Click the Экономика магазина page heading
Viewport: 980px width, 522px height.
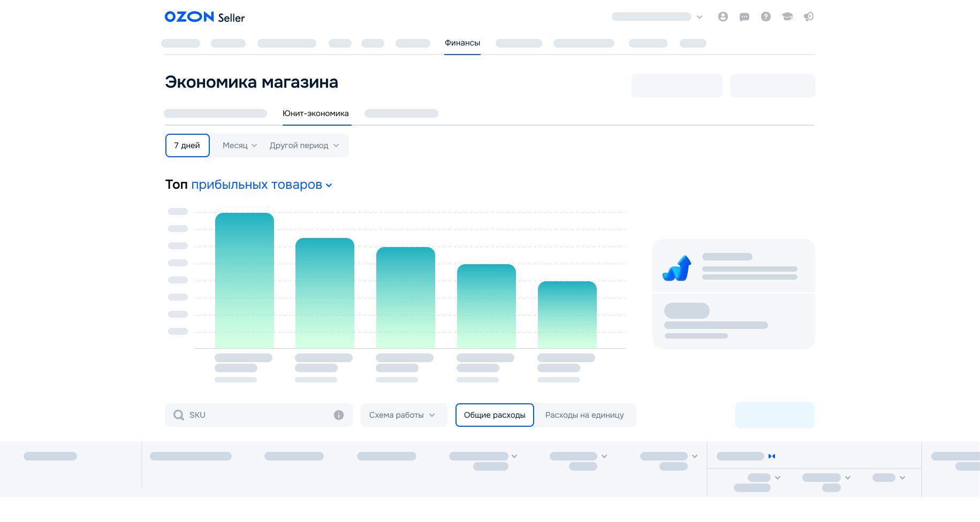click(252, 82)
